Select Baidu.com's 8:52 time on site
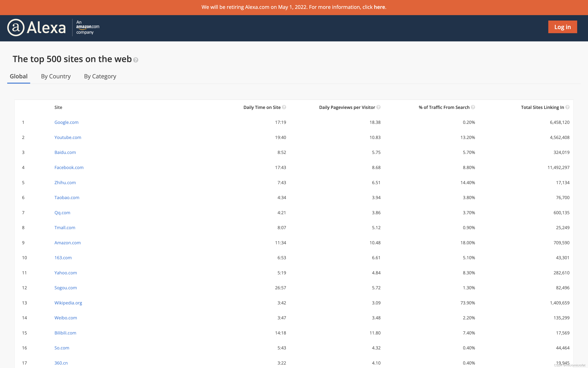 (x=282, y=152)
